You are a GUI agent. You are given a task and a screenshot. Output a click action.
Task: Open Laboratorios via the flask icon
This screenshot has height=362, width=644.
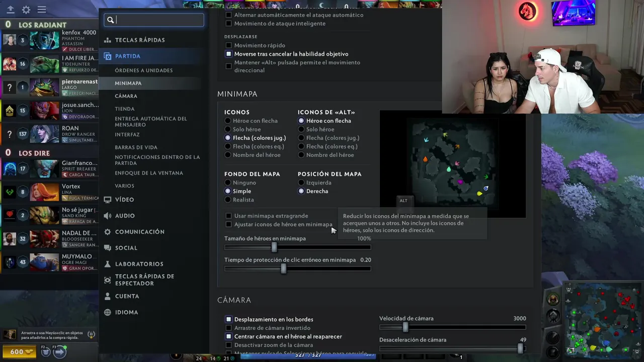coord(107,264)
